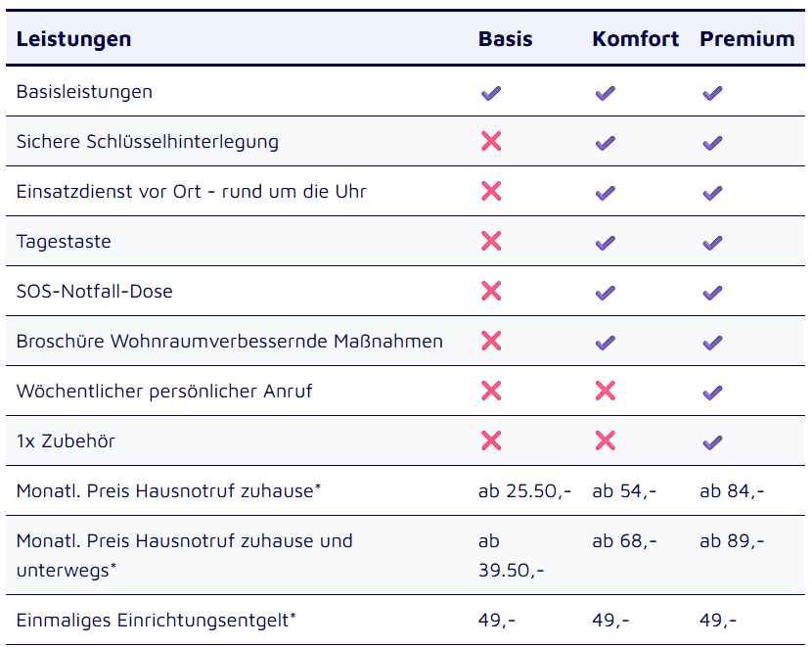Click the Basis price 'ab 25.50,-'
Screen dimensions: 812x647
[x=524, y=490]
